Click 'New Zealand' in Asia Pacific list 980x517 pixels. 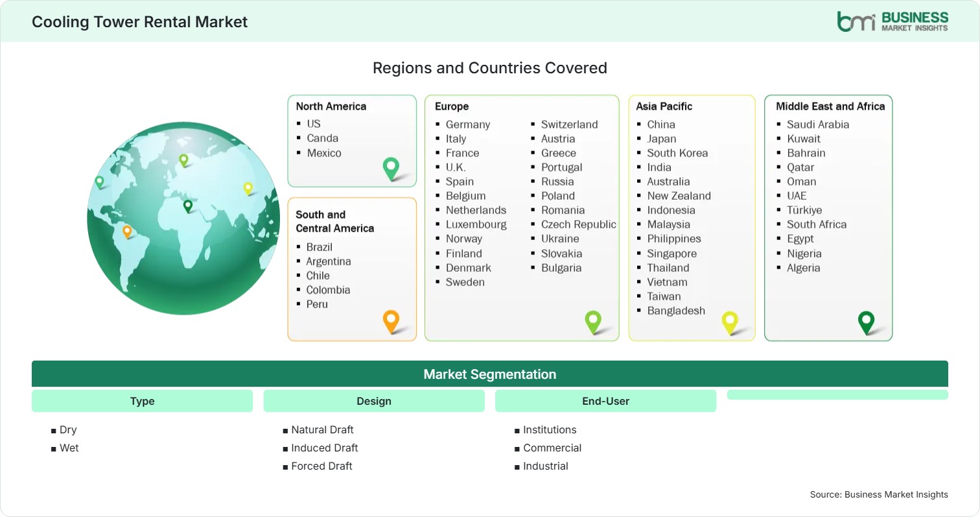coord(679,195)
